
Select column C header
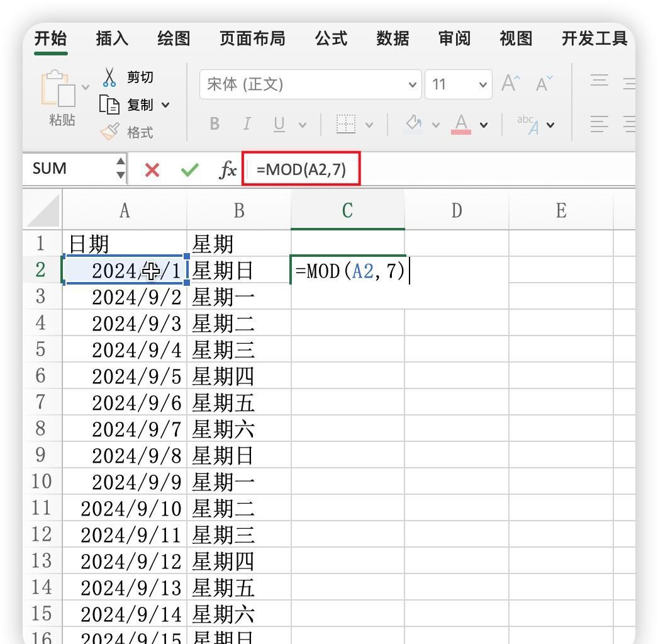(347, 210)
